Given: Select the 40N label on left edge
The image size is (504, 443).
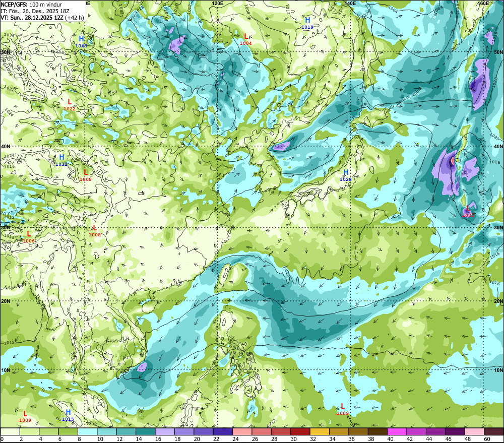Looking at the screenshot, I should click(x=6, y=146).
